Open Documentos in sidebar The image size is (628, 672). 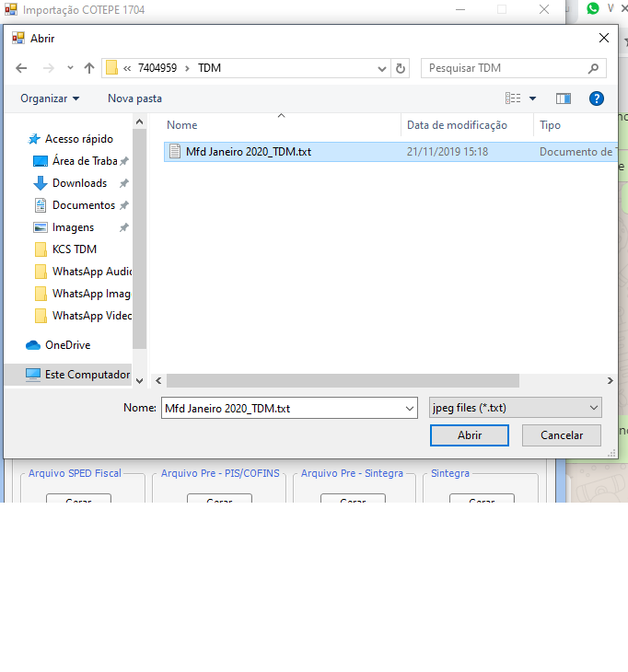pos(84,205)
